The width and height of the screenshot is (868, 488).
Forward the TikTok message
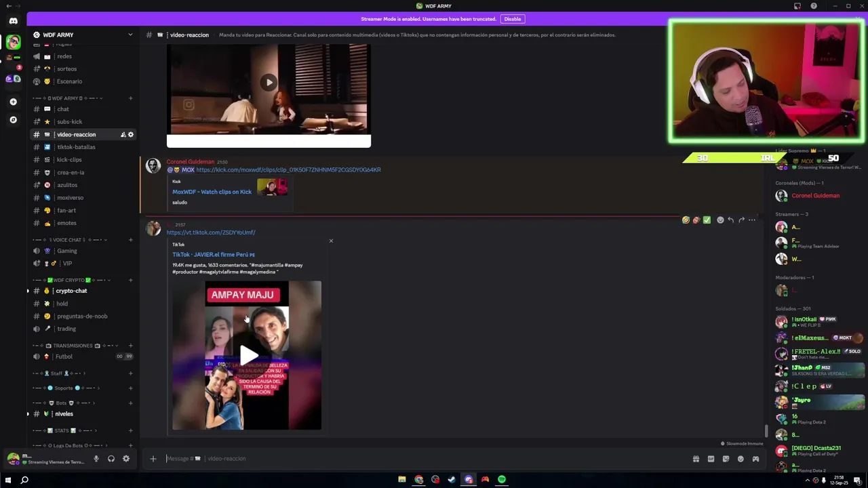coord(741,220)
